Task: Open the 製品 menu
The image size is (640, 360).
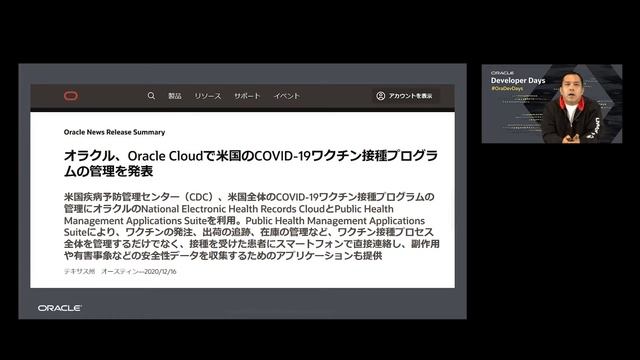Action: click(x=175, y=96)
